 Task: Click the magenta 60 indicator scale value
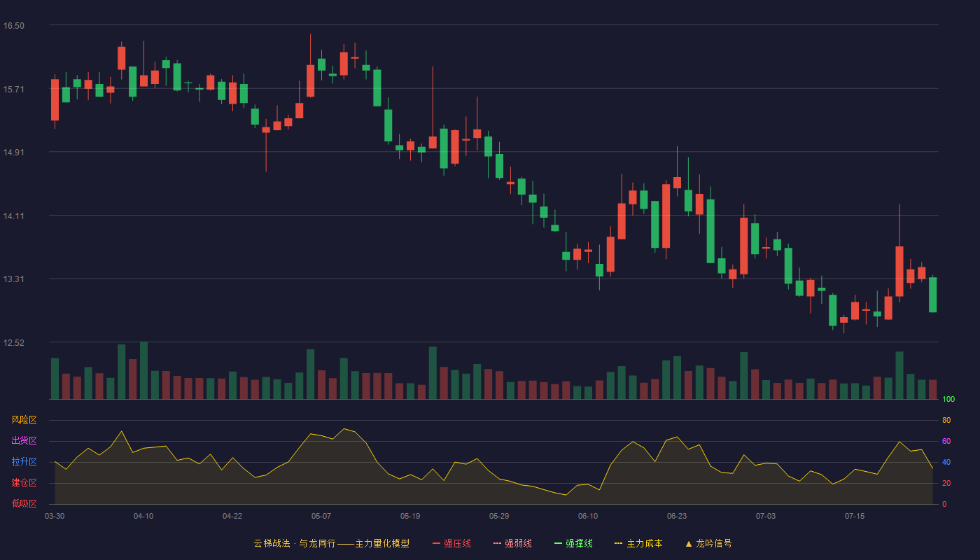946,442
